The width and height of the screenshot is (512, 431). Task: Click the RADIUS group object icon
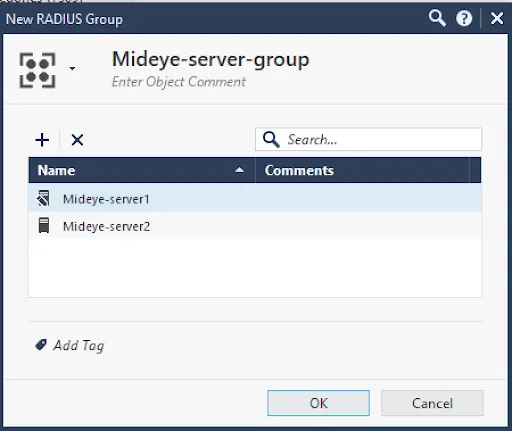click(x=37, y=70)
